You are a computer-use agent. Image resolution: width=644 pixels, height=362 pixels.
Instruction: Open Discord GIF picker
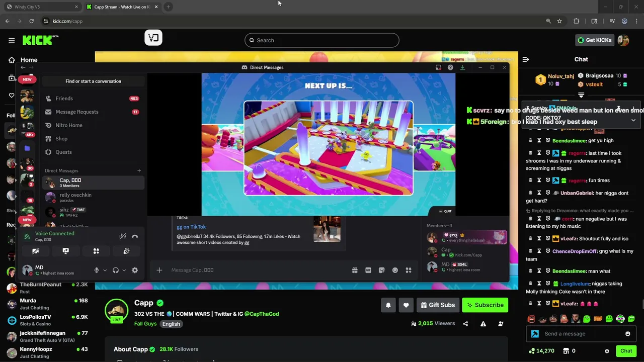tap(368, 270)
